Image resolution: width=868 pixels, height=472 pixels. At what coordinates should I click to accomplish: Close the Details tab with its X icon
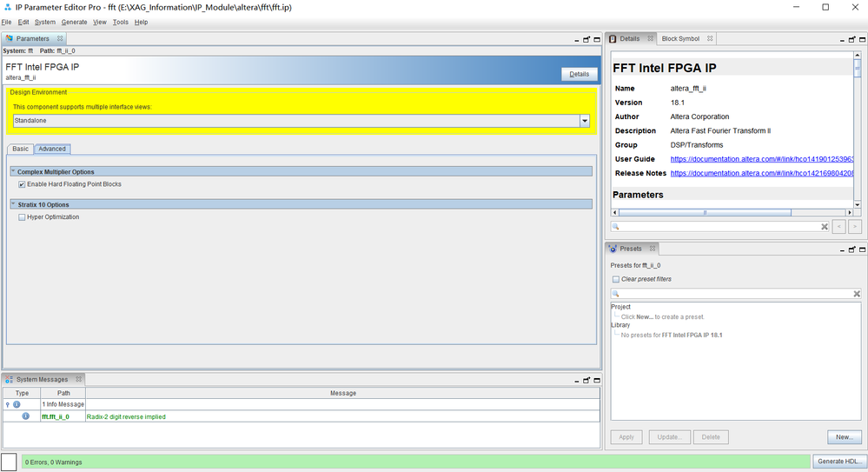(x=651, y=39)
